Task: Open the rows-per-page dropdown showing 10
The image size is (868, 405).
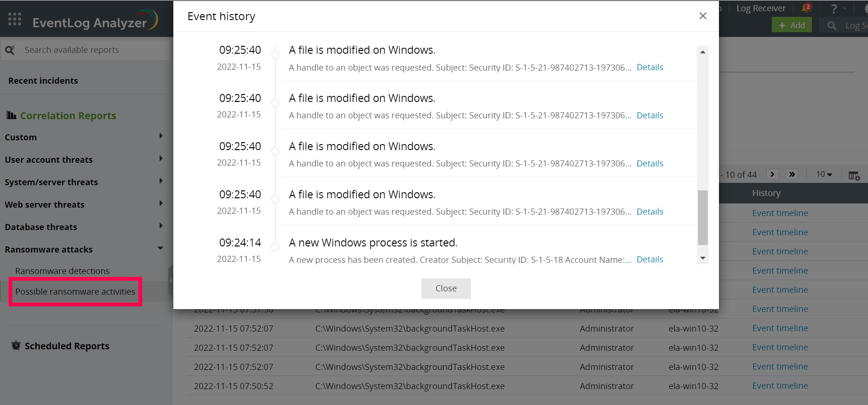Action: [824, 174]
